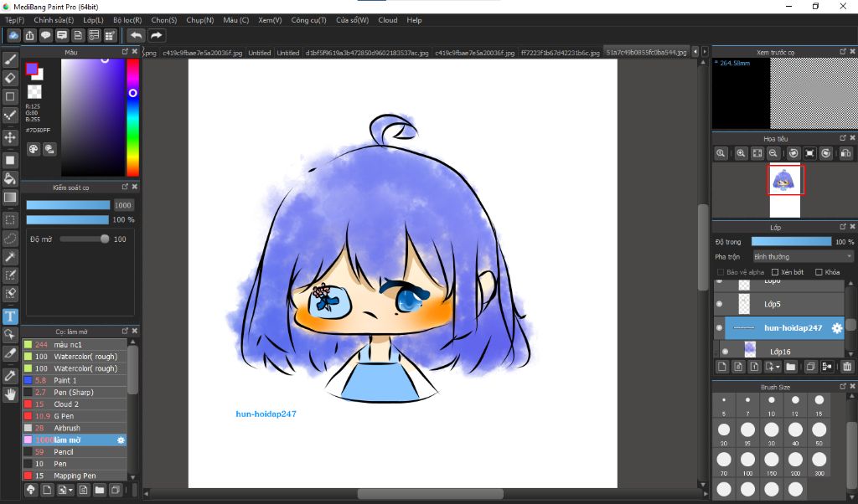The width and height of the screenshot is (858, 504).
Task: Open settings gear on làm mờ brush
Action: [121, 440]
